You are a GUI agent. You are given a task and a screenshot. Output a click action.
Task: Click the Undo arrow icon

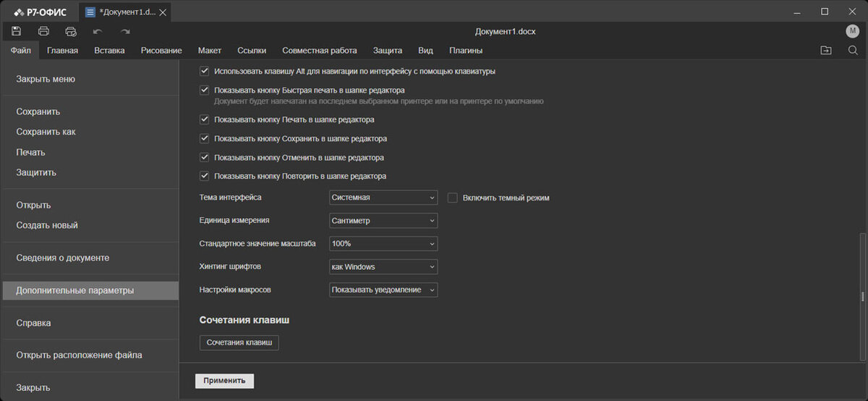click(98, 31)
